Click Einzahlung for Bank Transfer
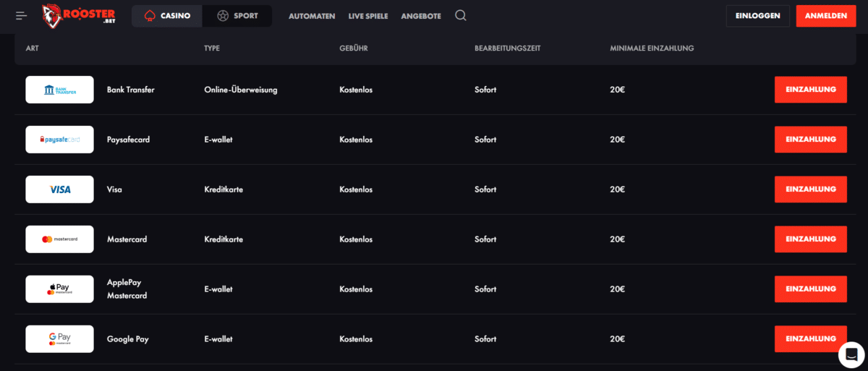The height and width of the screenshot is (371, 868). 810,90
